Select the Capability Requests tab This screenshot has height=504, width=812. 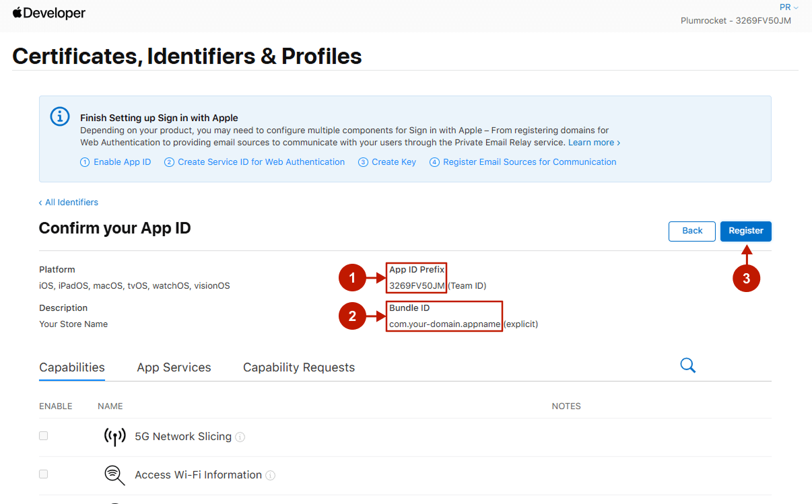(x=299, y=367)
